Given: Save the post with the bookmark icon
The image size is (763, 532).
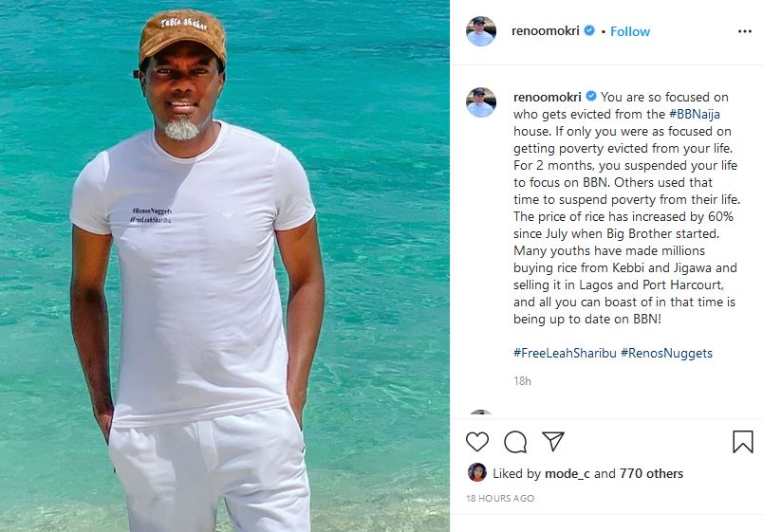Looking at the screenshot, I should tap(743, 442).
